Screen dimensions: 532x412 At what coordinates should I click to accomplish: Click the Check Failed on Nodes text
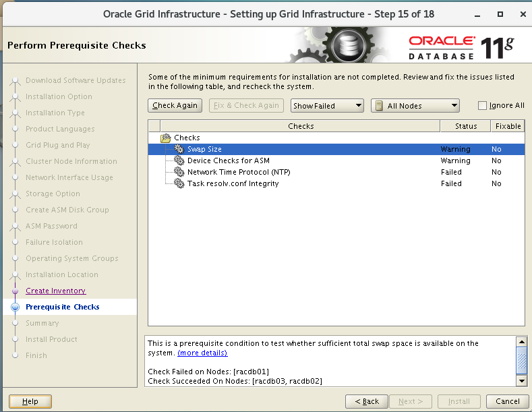[x=208, y=372]
